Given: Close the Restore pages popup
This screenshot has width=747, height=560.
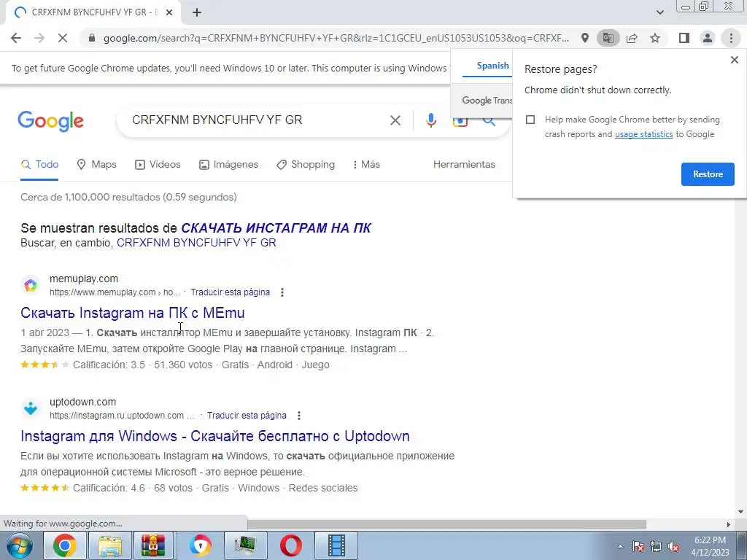Looking at the screenshot, I should click(x=734, y=60).
